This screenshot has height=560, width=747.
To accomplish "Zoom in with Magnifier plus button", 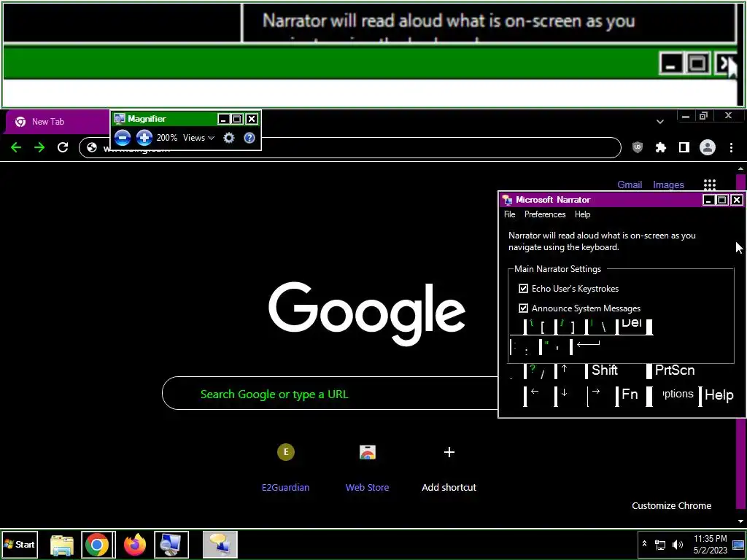I will pos(144,138).
